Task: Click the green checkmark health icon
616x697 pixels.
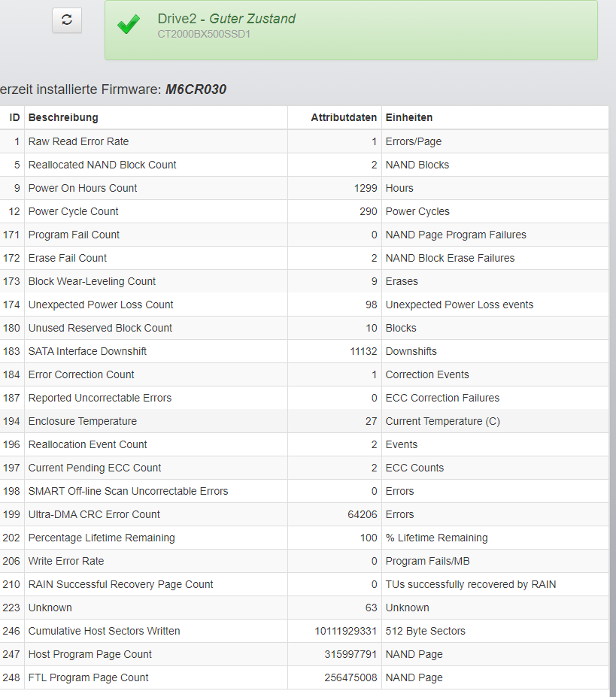Action: (129, 25)
